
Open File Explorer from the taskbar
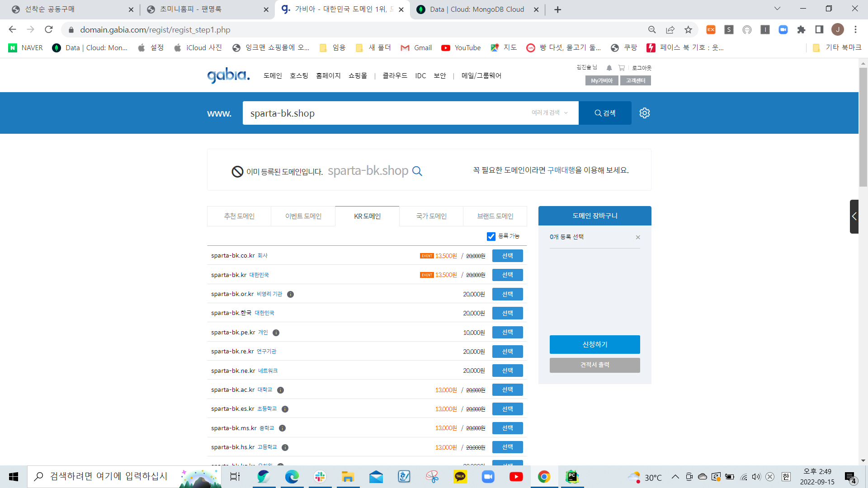click(348, 477)
